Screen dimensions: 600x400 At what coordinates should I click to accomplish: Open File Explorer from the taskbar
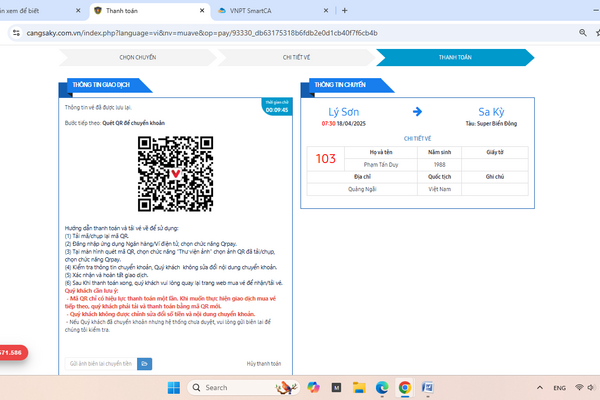(x=359, y=388)
